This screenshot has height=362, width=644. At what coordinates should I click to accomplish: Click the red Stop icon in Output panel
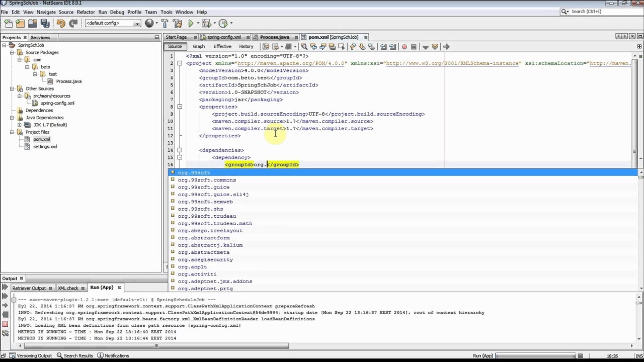pyautogui.click(x=5, y=324)
